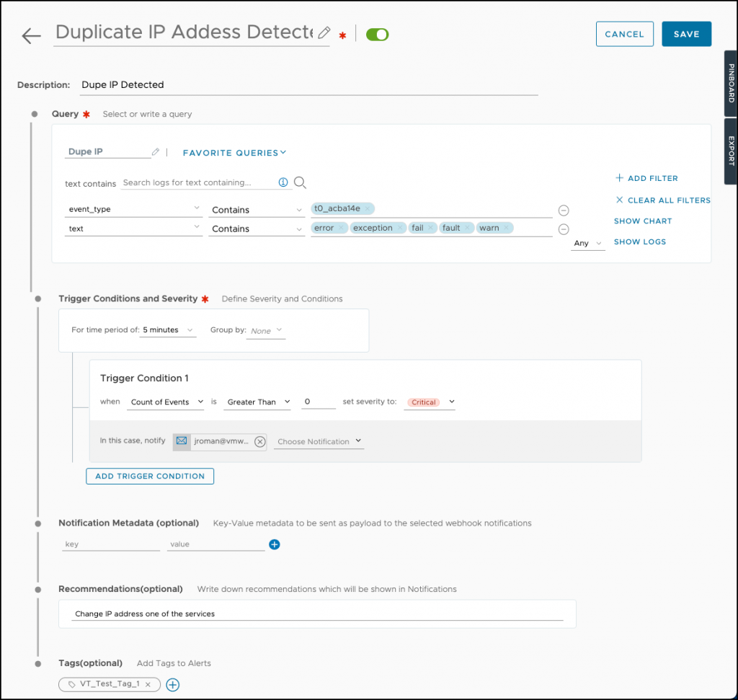738x700 pixels.
Task: Click info icon in text contains field
Action: coord(283,182)
